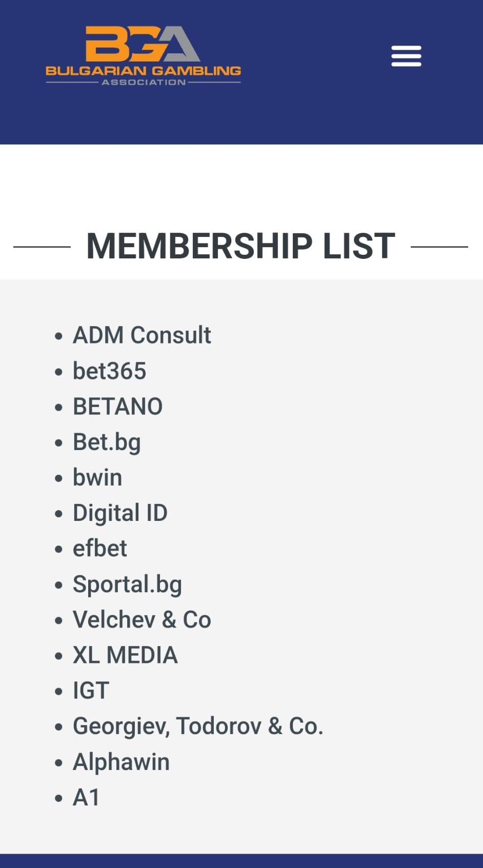This screenshot has width=483, height=868.
Task: Open Velchev & Co entry
Action: click(142, 619)
